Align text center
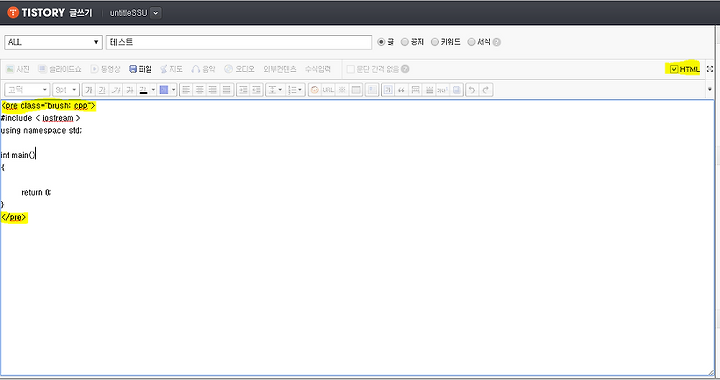This screenshot has height=380, width=720. point(199,90)
